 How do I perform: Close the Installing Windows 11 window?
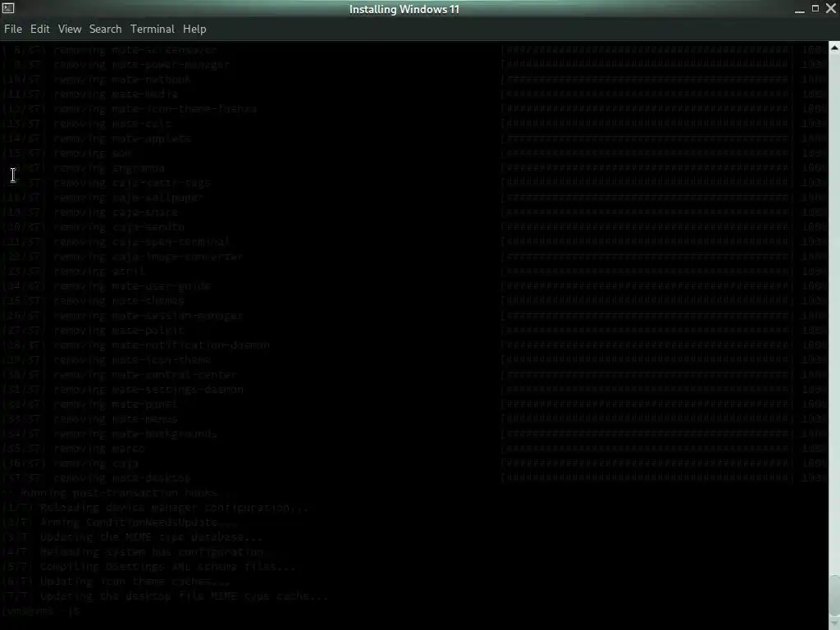click(831, 8)
